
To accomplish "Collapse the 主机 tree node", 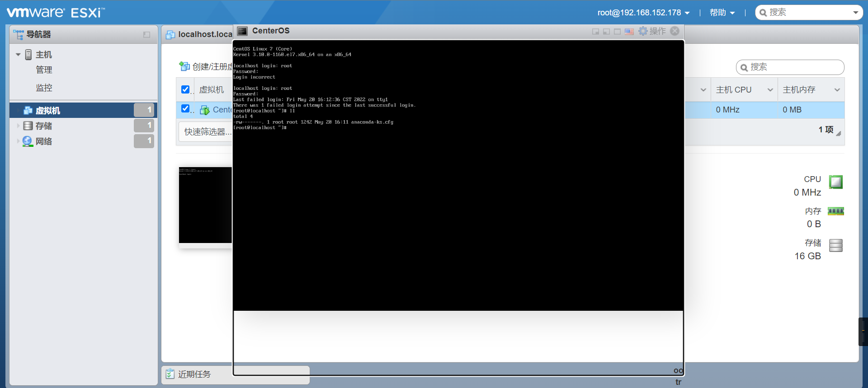I will pos(18,55).
